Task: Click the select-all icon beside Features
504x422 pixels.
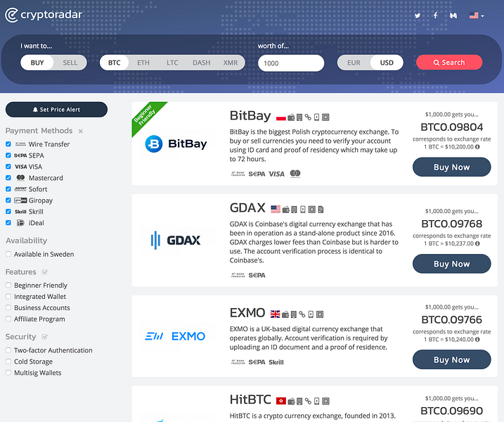Action: tap(45, 272)
